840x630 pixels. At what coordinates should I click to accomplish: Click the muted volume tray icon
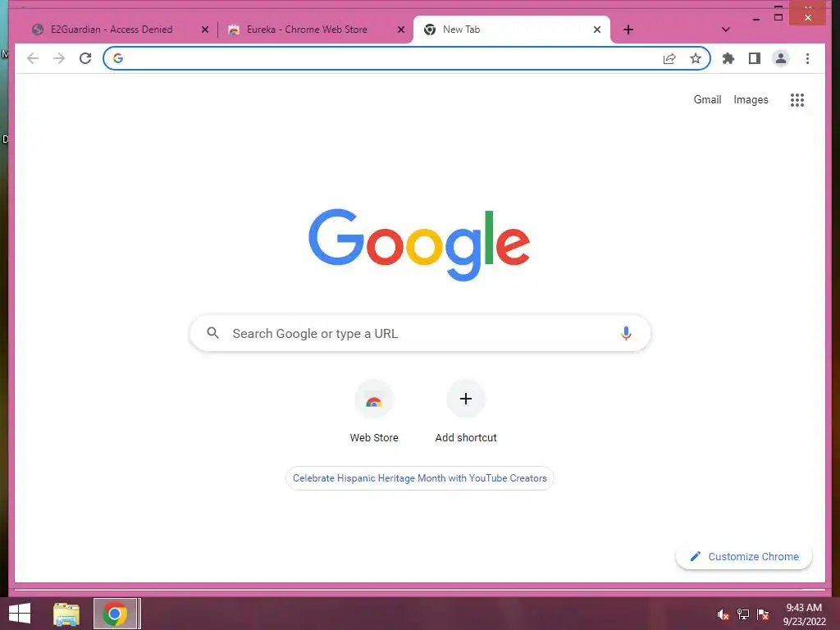pos(724,614)
